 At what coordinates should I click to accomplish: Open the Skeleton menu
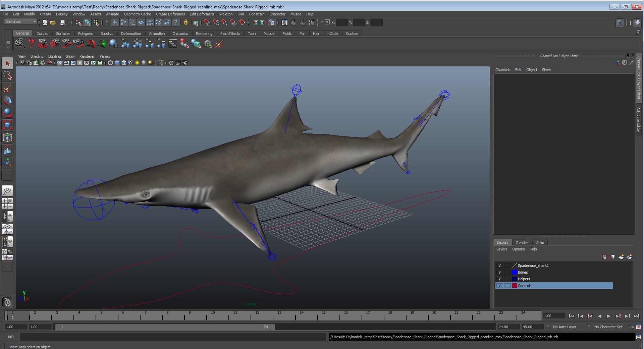[x=225, y=14]
